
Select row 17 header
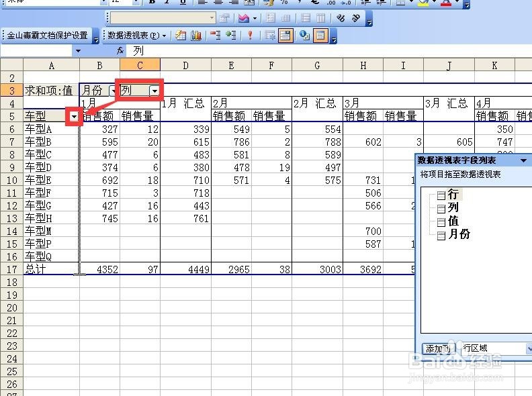click(11, 269)
